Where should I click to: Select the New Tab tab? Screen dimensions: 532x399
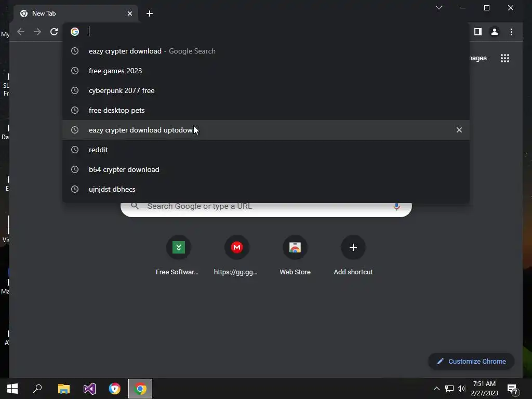pos(76,14)
